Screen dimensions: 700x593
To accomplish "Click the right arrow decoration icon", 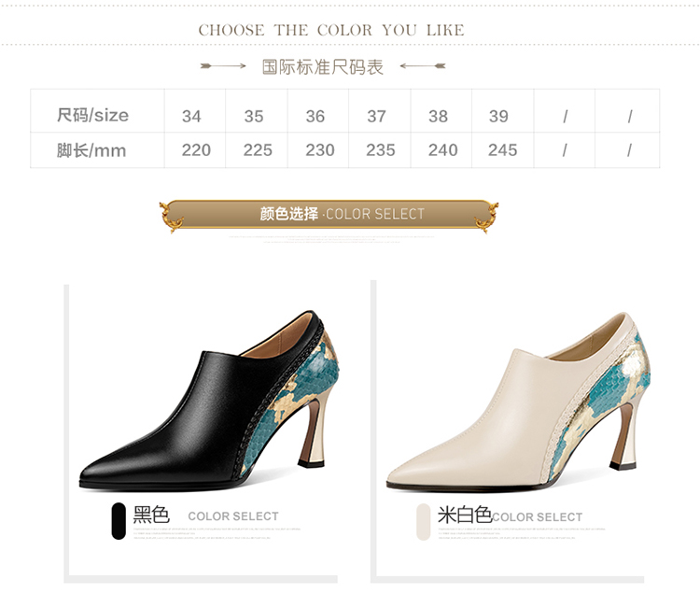I will point(422,66).
